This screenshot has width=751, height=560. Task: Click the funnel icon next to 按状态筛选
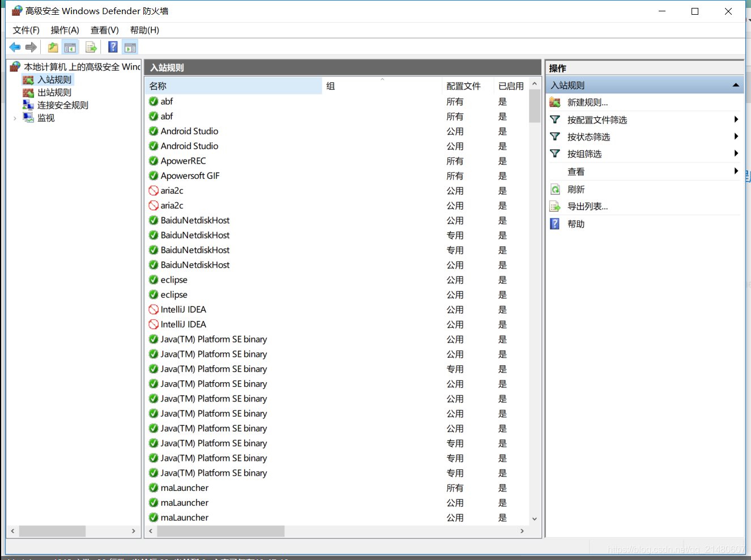tap(555, 136)
